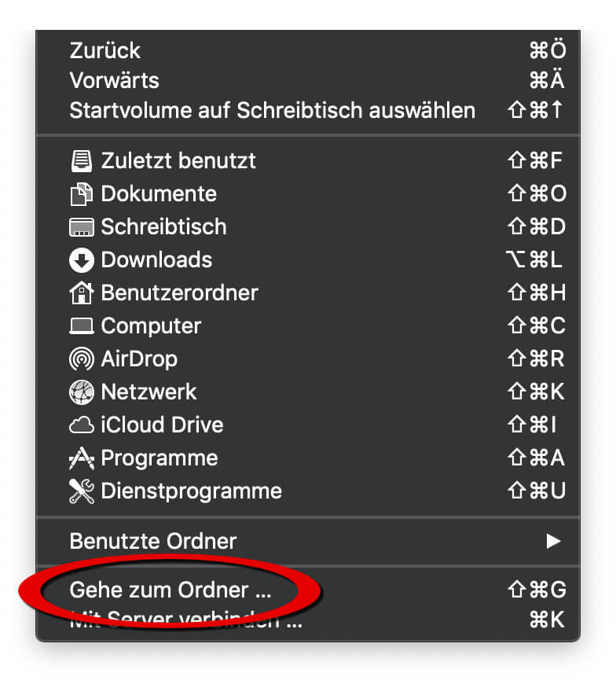Click the Computer laptop icon
This screenshot has height=684, width=616.
pyautogui.click(x=82, y=326)
